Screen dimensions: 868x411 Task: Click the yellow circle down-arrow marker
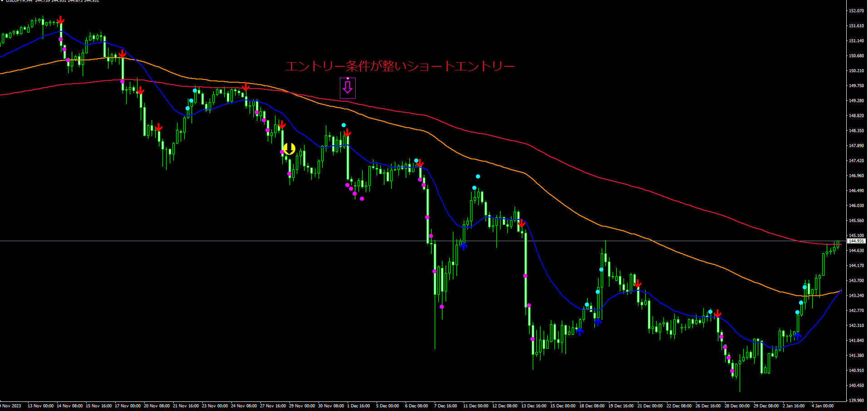point(289,149)
